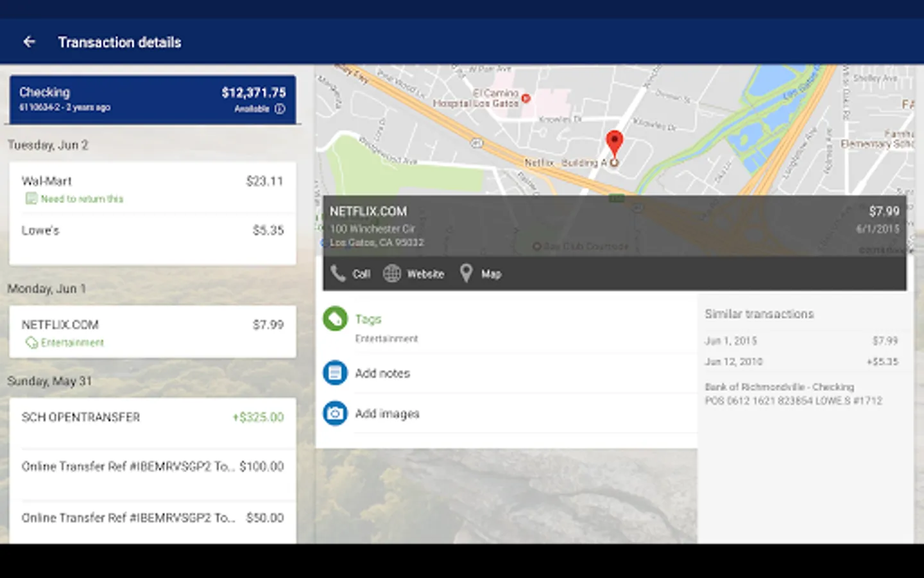This screenshot has height=578, width=924.
Task: Click the Need to return this note
Action: (82, 199)
